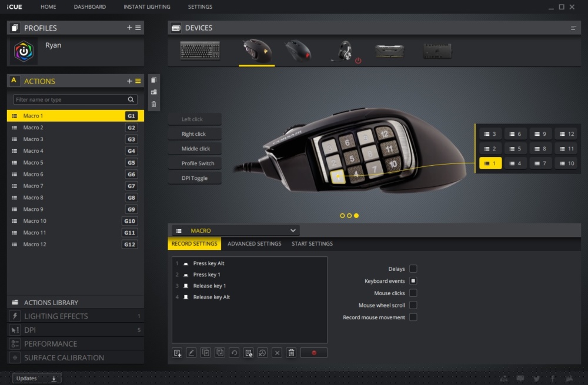Select the second mouse view dot

coord(349,216)
